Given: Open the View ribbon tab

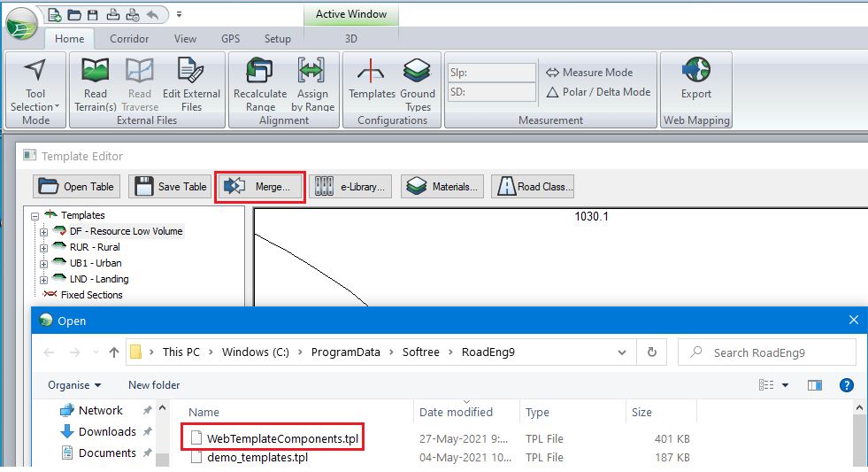Looking at the screenshot, I should point(185,39).
